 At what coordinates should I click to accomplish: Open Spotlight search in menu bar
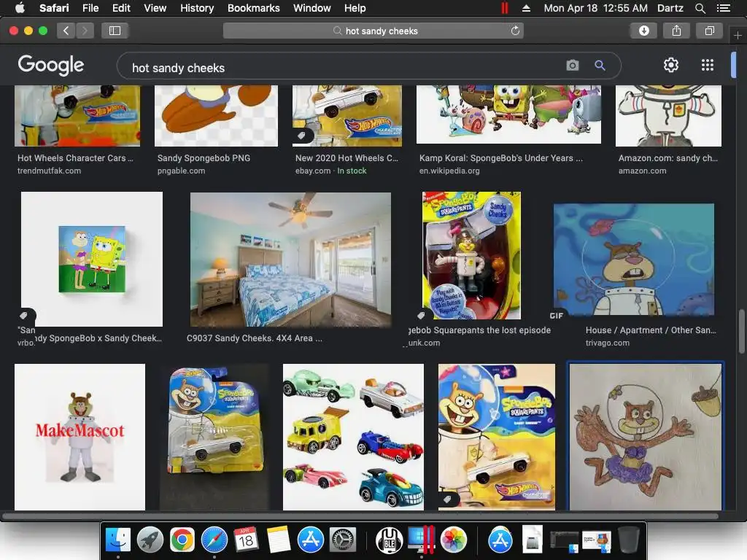(700, 8)
